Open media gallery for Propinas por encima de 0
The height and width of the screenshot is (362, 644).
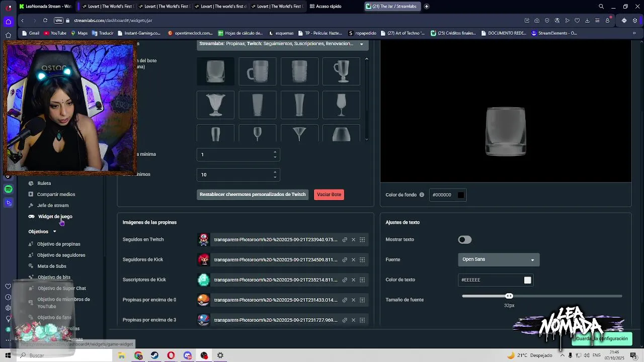362,300
